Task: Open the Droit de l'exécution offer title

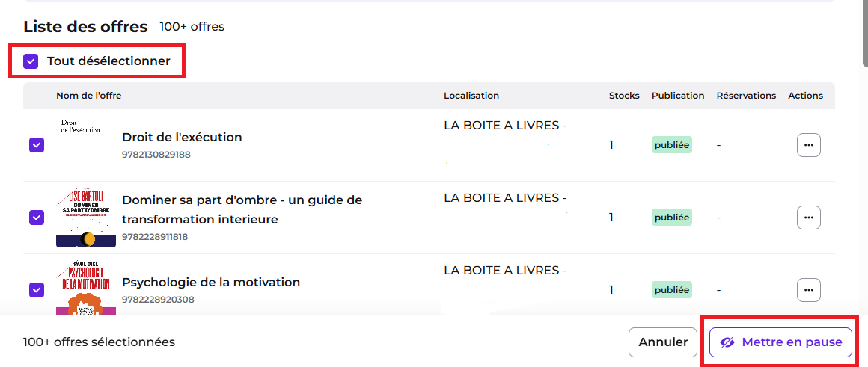Action: tap(182, 137)
